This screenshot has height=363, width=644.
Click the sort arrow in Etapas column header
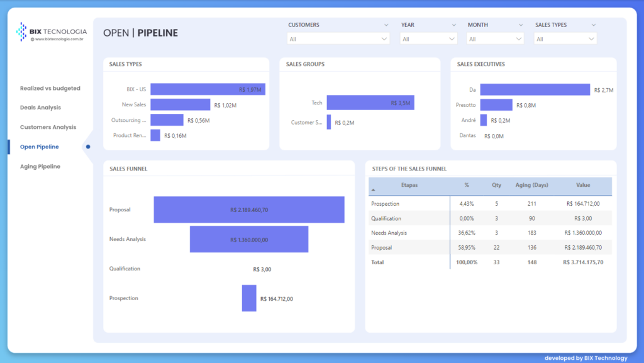click(x=372, y=189)
